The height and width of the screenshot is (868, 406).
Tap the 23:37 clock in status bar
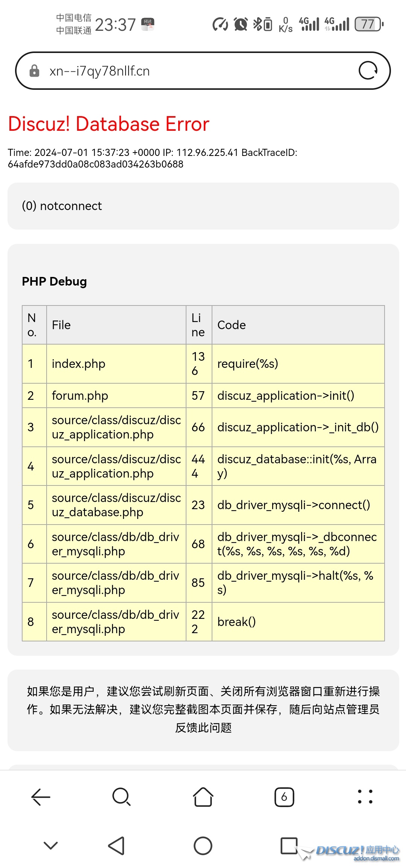[115, 25]
